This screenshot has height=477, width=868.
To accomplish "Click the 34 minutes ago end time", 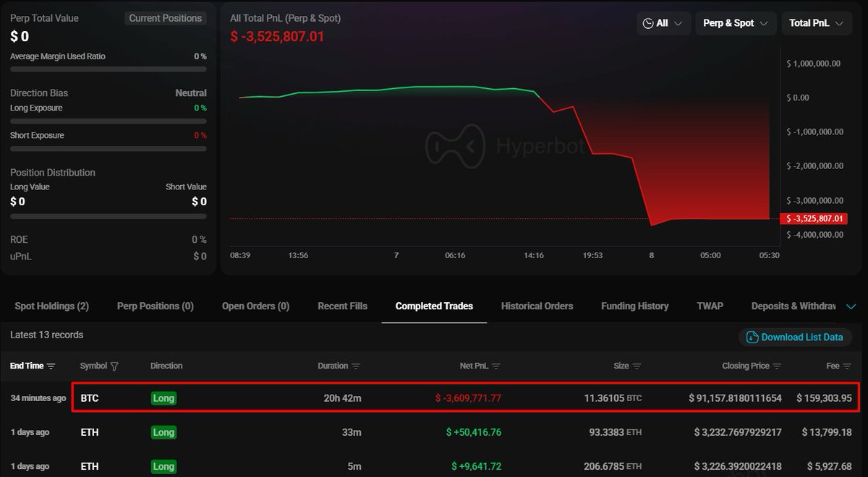I will [x=38, y=398].
